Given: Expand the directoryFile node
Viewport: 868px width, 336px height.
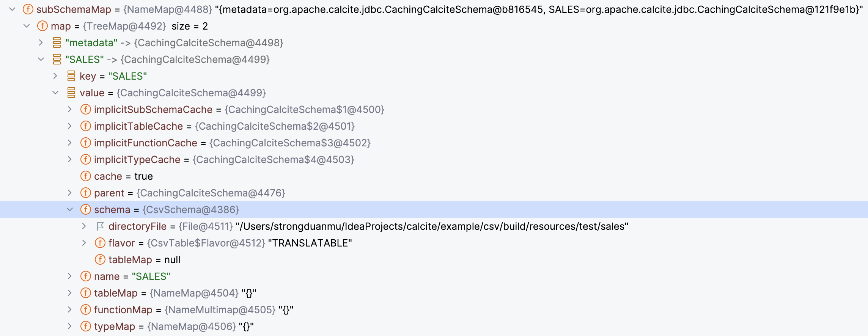Looking at the screenshot, I should 84,226.
